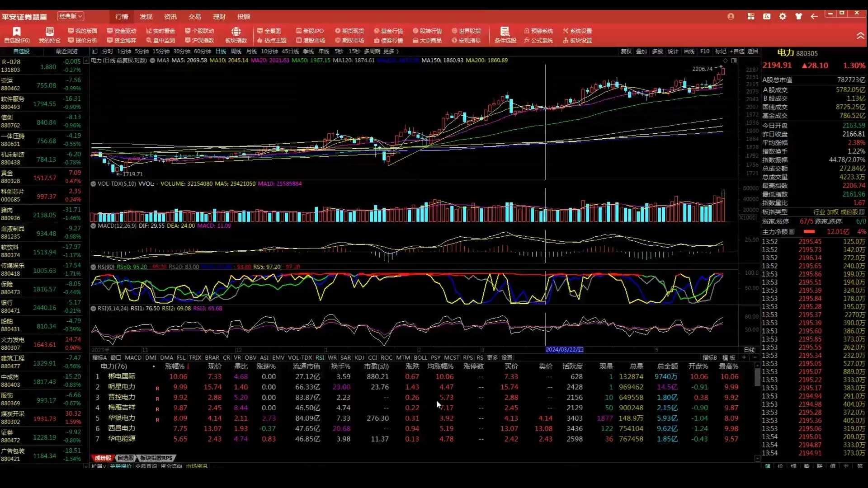This screenshot has width=868, height=488.
Task: Select RSI in indicator bar
Action: (320, 357)
